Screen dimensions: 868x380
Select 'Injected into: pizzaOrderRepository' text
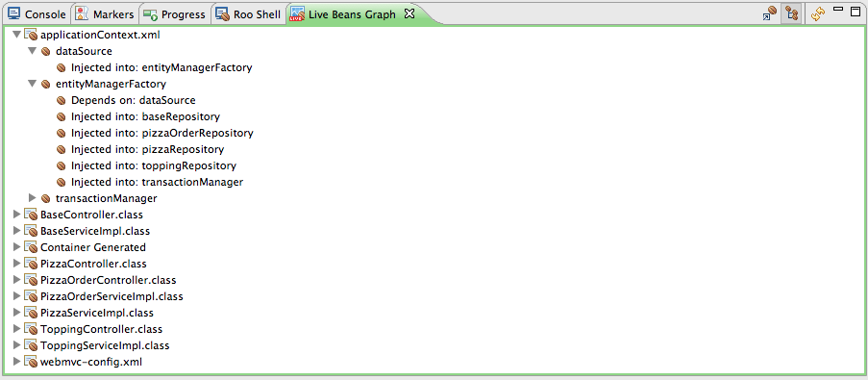tap(162, 133)
